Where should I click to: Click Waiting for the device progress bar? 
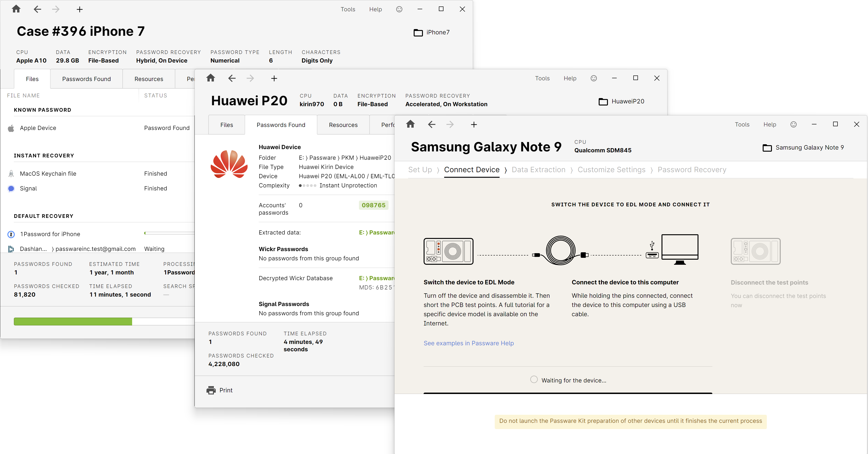(x=568, y=393)
